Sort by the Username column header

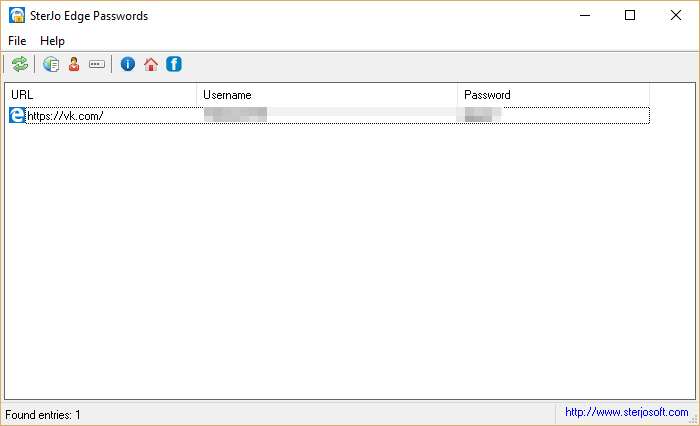coord(327,95)
